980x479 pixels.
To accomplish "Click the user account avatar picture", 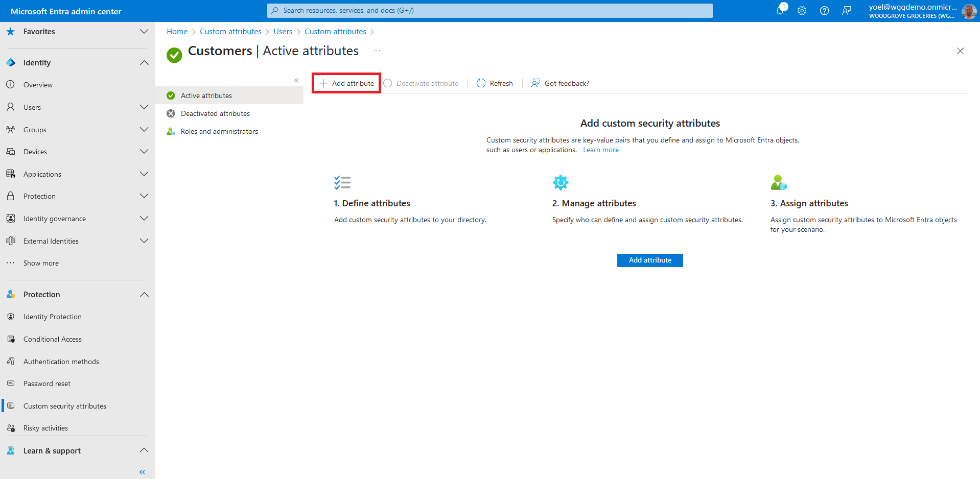I will [969, 11].
